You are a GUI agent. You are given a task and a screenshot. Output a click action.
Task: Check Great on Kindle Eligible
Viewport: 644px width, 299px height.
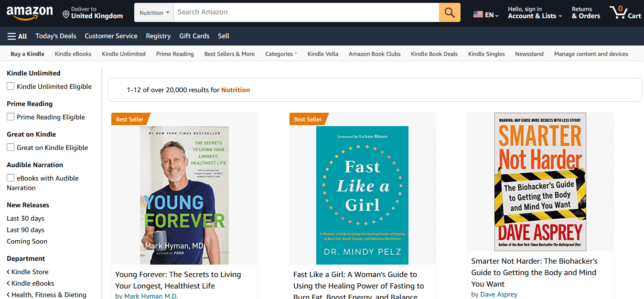pos(11,148)
